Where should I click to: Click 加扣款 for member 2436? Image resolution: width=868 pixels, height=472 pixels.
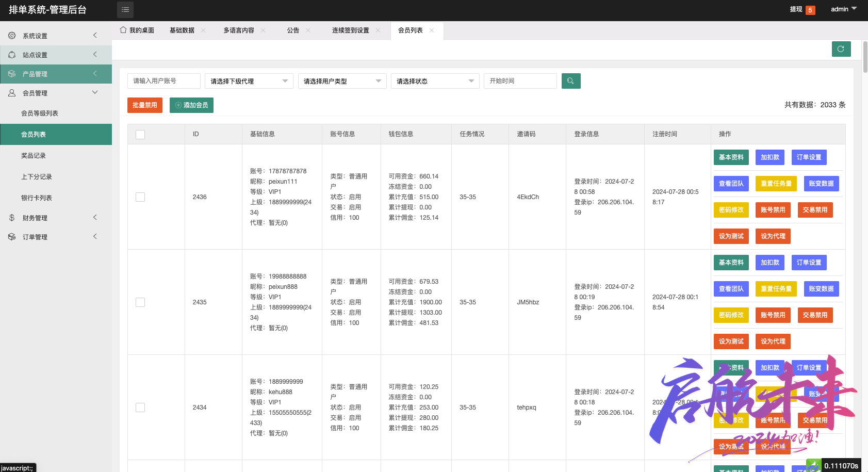coord(770,157)
